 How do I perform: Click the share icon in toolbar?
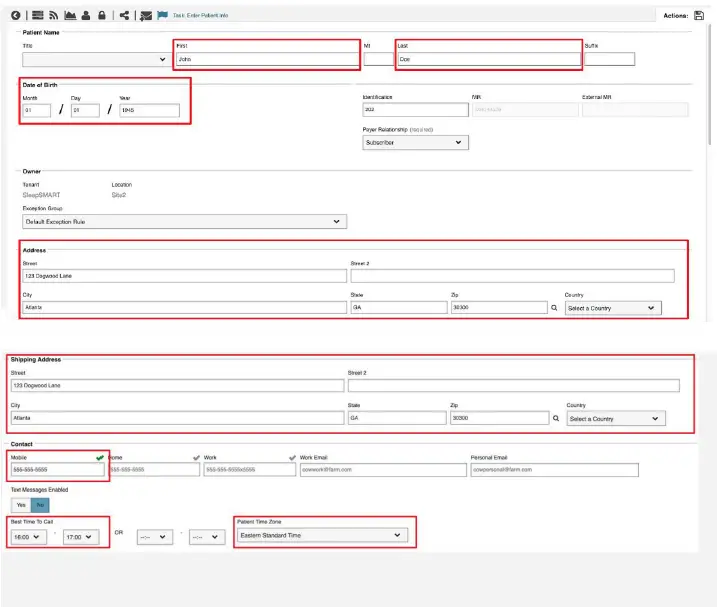coord(123,16)
